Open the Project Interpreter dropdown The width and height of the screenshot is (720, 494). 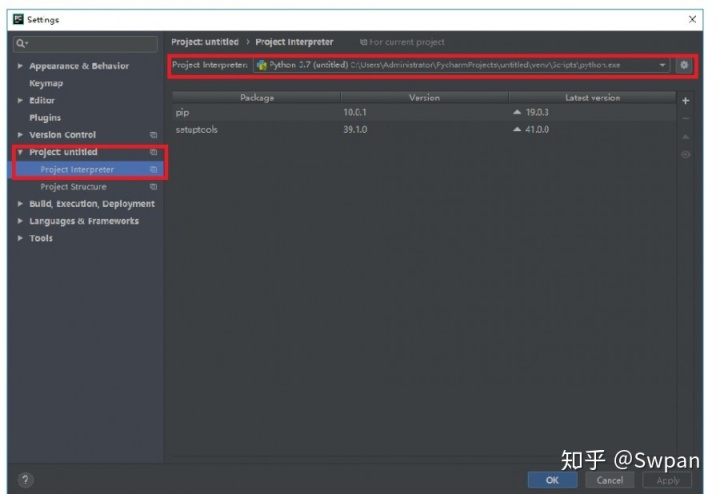[x=662, y=65]
